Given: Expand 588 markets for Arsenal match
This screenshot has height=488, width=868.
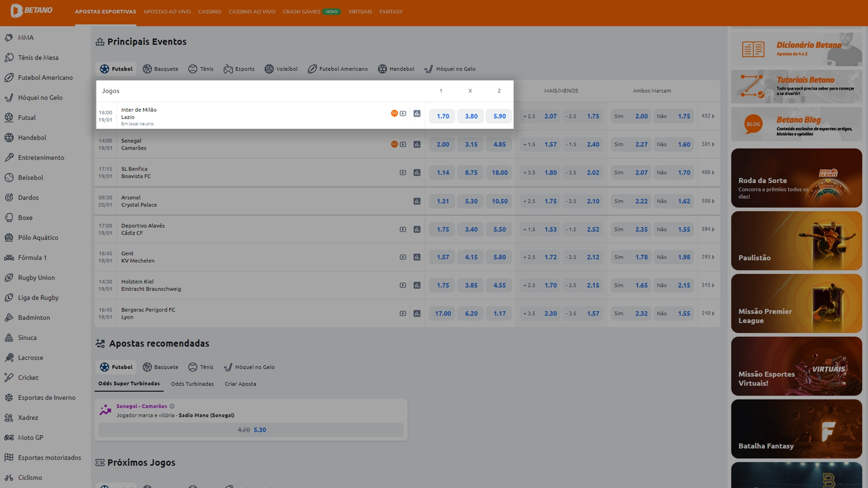Looking at the screenshot, I should pos(708,201).
